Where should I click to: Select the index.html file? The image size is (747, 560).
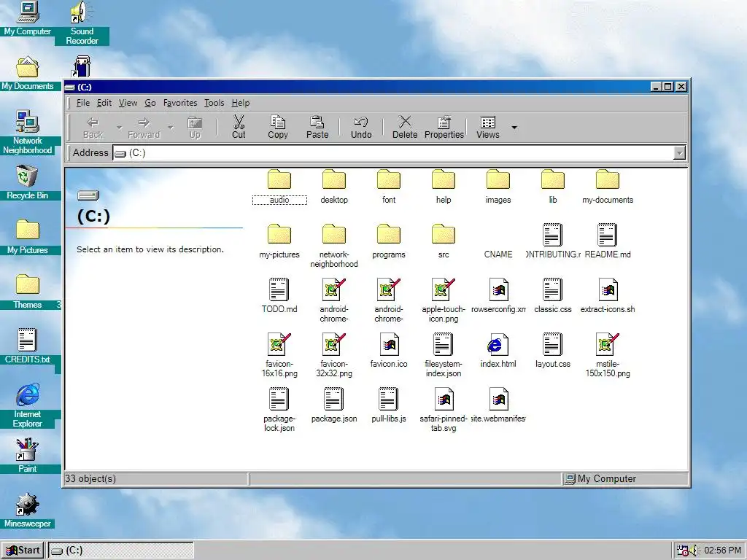click(x=498, y=351)
